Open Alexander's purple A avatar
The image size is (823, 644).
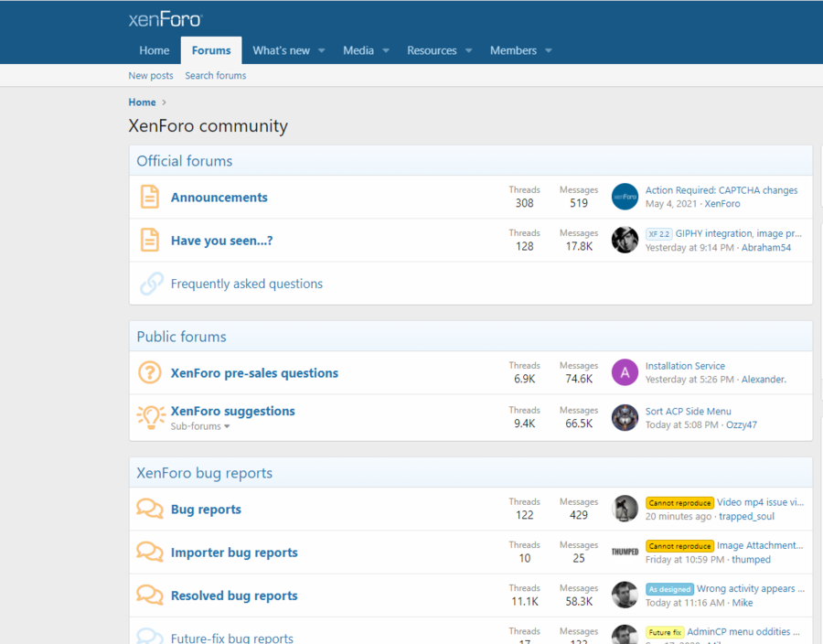(x=625, y=372)
